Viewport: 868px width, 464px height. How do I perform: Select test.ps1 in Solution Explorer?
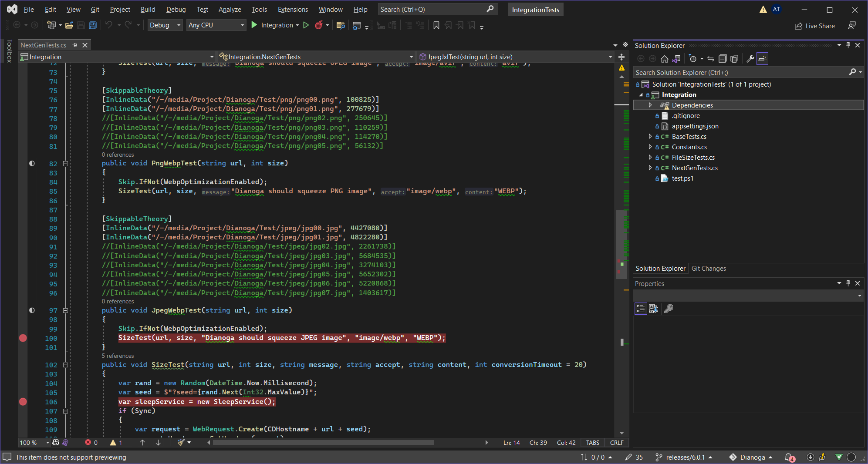coord(682,178)
